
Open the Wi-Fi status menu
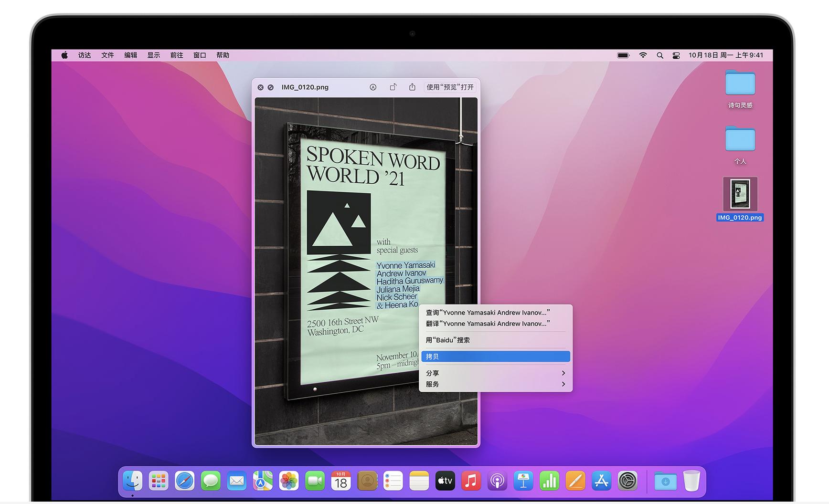click(643, 55)
